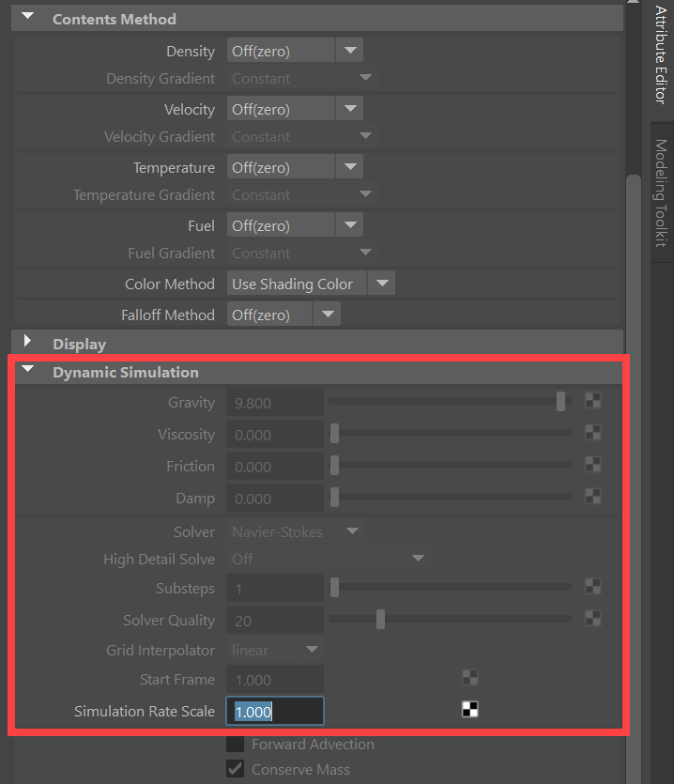The width and height of the screenshot is (674, 784).
Task: Open the Temperature dropdown
Action: coord(295,167)
